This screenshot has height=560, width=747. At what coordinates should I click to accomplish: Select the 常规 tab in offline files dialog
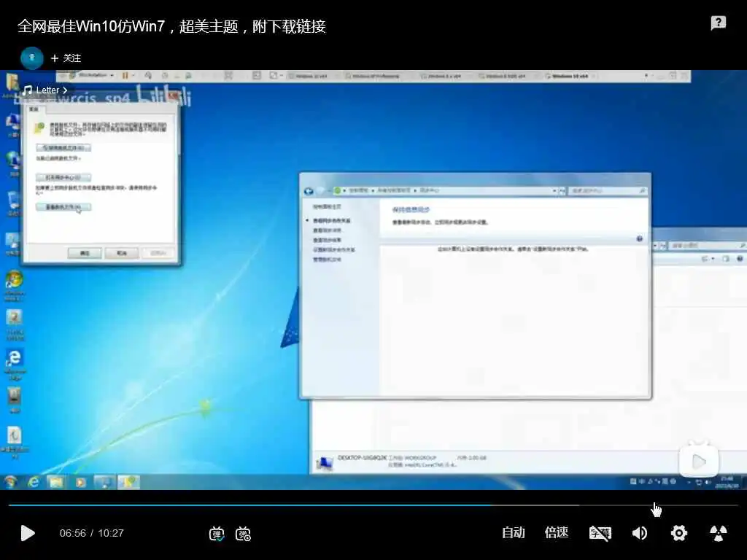point(34,109)
